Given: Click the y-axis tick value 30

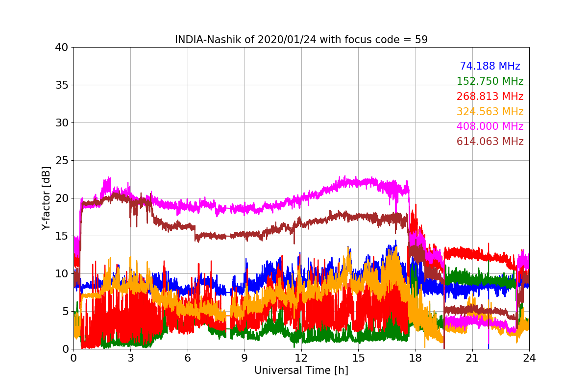Looking at the screenshot, I should coord(62,123).
